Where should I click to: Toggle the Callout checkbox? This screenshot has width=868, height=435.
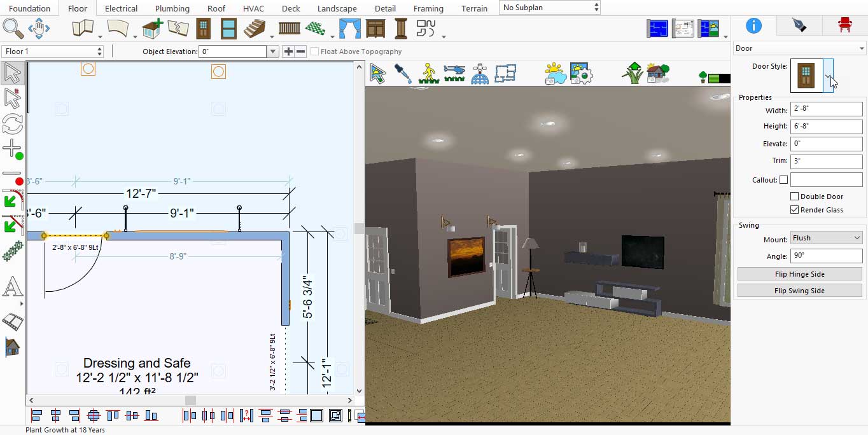[x=783, y=180]
